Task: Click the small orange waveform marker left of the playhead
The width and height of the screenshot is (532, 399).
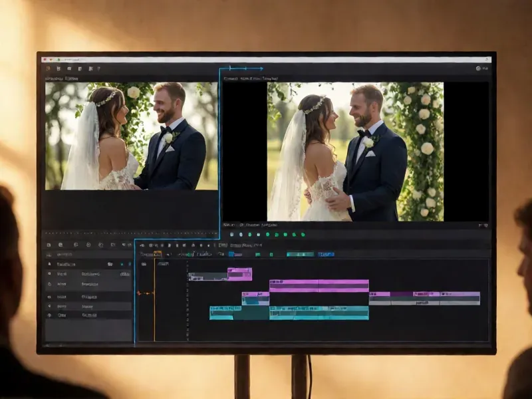Action: pyautogui.click(x=145, y=293)
